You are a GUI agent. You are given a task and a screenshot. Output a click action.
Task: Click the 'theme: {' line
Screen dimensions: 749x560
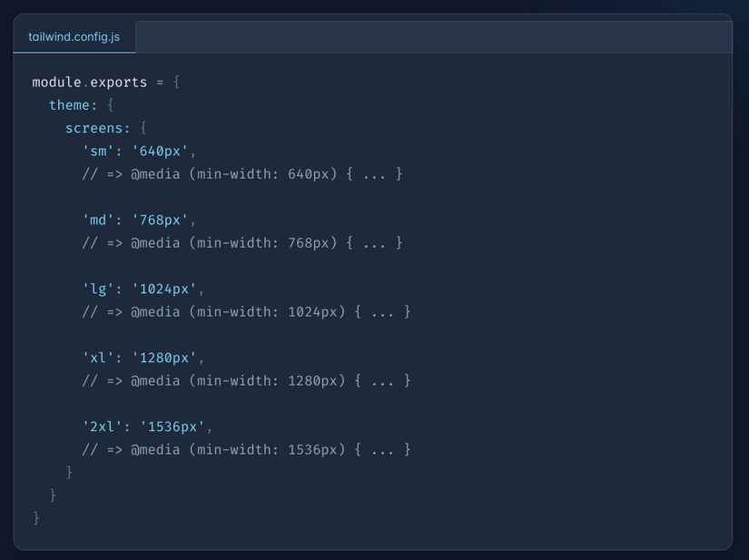pyautogui.click(x=81, y=105)
